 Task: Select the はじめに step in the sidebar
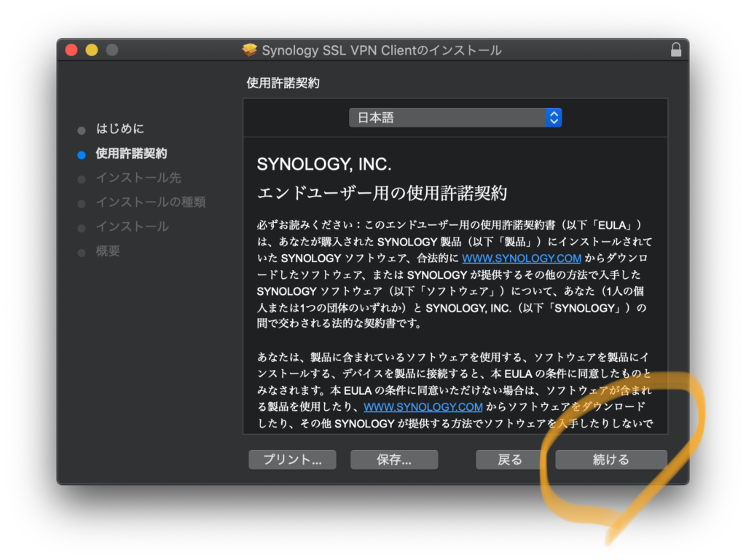(120, 129)
